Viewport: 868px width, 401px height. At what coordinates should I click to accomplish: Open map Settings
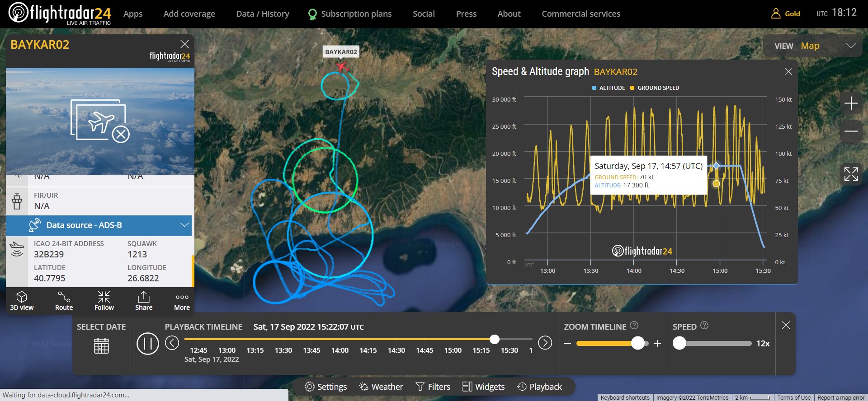tap(325, 387)
